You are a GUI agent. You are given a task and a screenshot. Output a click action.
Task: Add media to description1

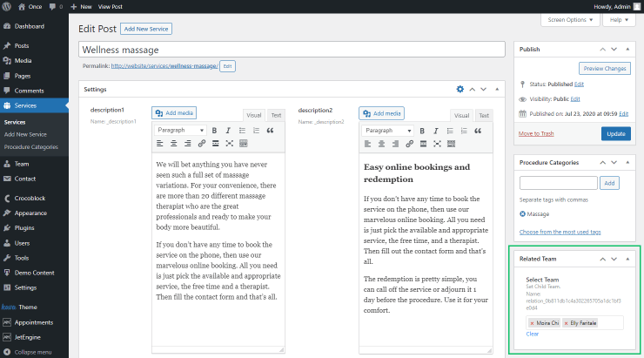[174, 112]
